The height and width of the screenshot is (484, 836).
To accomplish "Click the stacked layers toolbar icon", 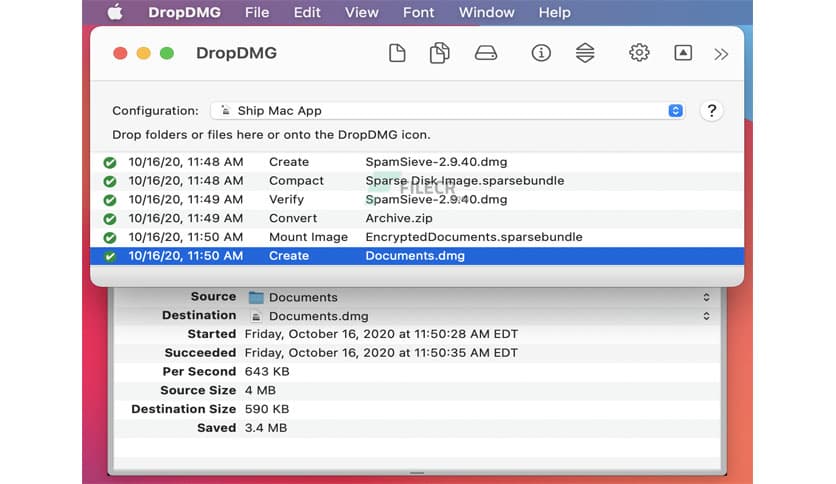I will (x=585, y=53).
